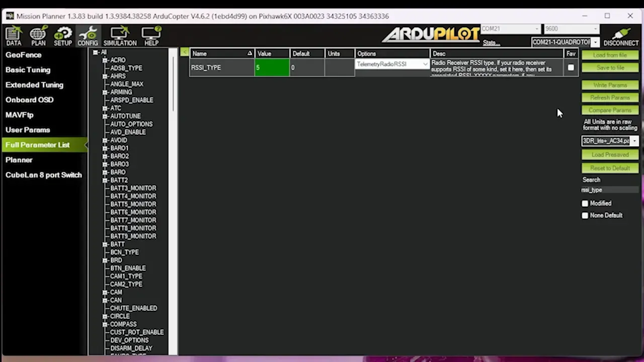Expand the BATT2 tree node
This screenshot has width=644, height=362.
coord(105,180)
